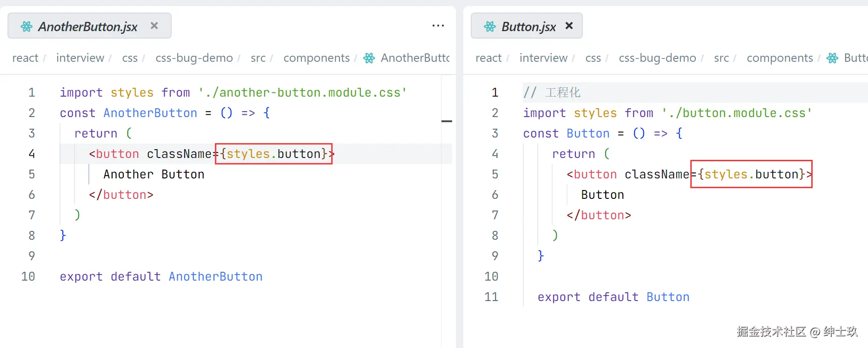
Task: Open 'react' breadcrumb in left editor
Action: (x=25, y=58)
